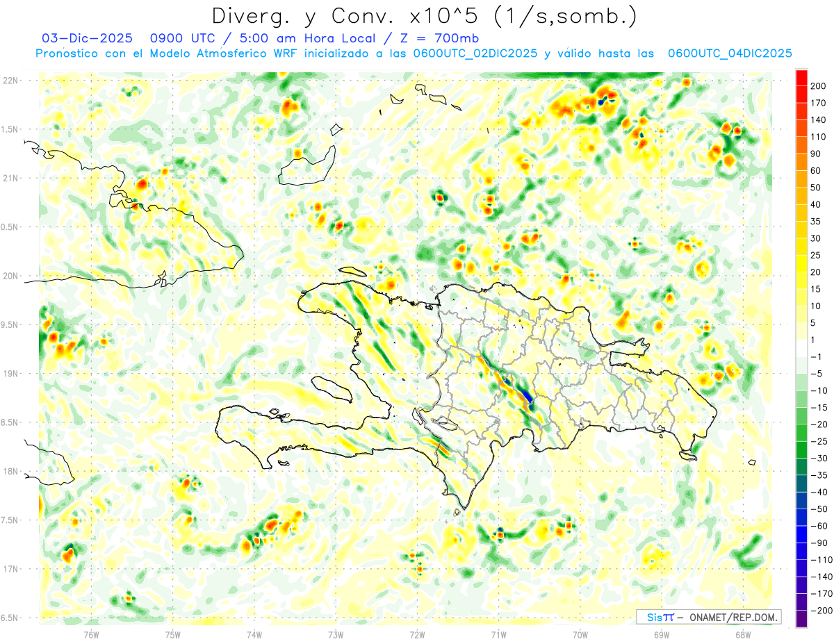
Task: Click the '22N' latitude axis label
Action: click(x=10, y=80)
